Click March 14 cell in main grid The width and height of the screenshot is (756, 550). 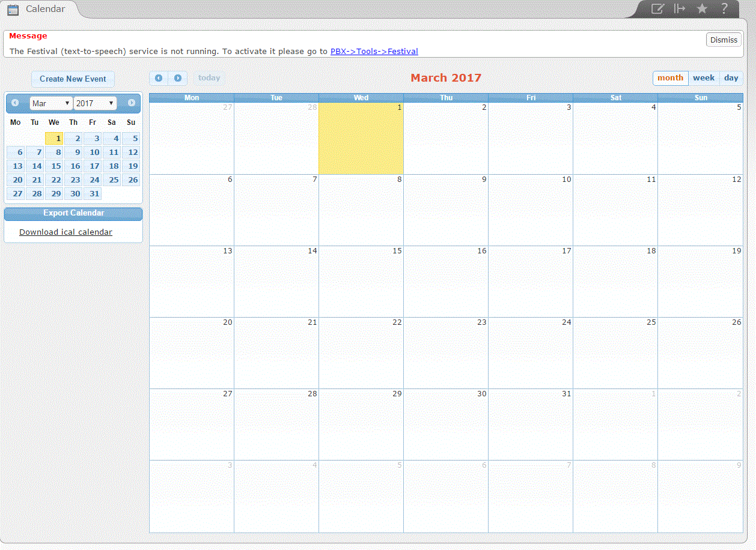[x=276, y=282]
